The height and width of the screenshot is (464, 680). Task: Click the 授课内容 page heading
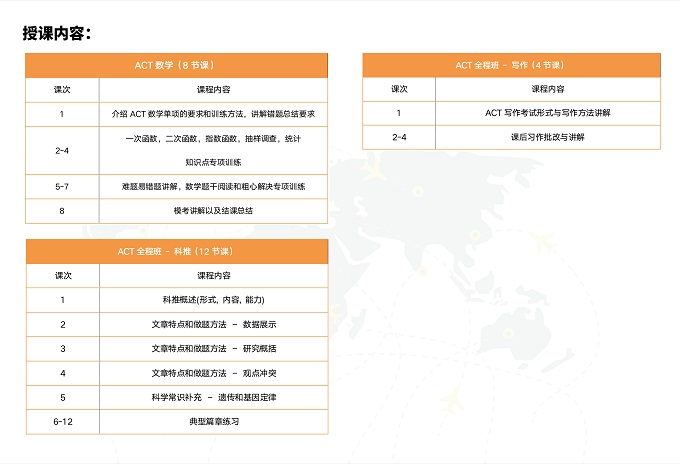pyautogui.click(x=58, y=33)
